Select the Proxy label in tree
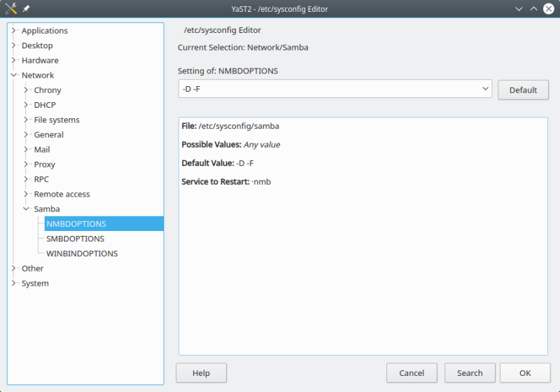This screenshot has height=392, width=560. (44, 164)
